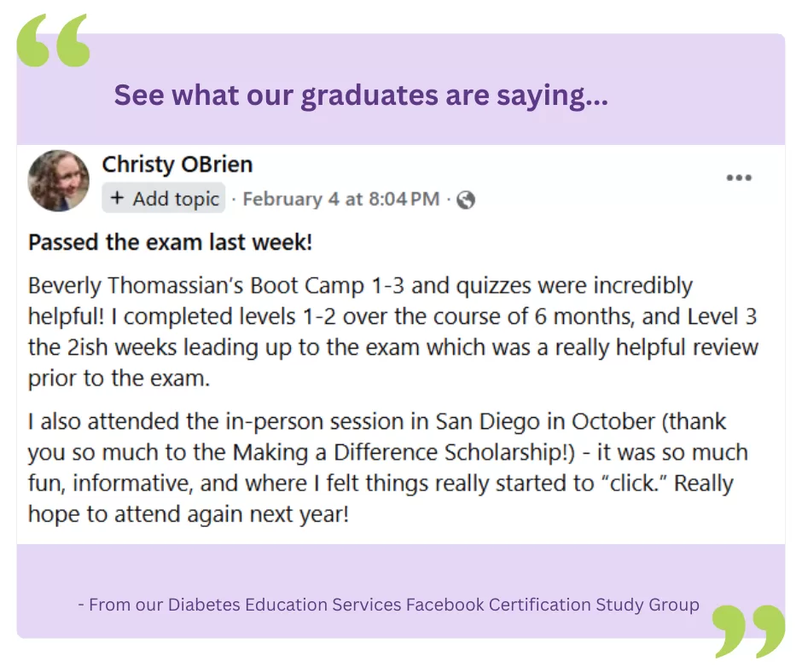
Task: Open Christy OBrien's profile picture
Action: pos(59,181)
